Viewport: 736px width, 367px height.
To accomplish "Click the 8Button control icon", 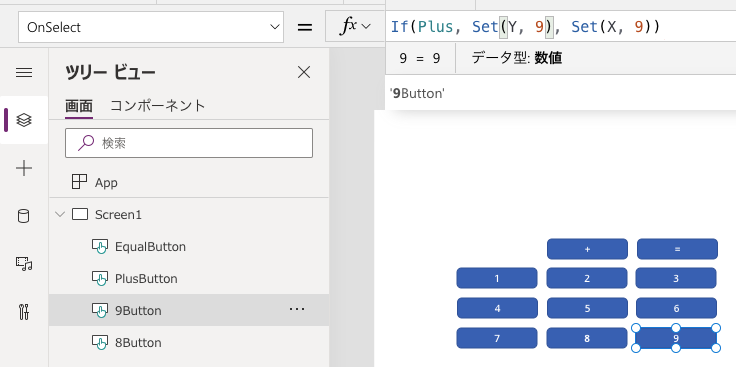I will click(x=100, y=342).
